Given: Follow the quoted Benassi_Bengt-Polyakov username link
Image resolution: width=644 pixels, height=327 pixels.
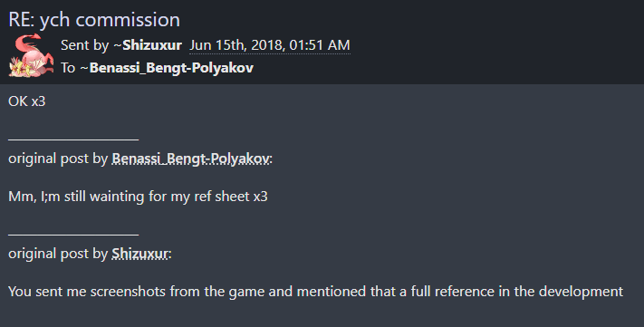Looking at the screenshot, I should (190, 159).
